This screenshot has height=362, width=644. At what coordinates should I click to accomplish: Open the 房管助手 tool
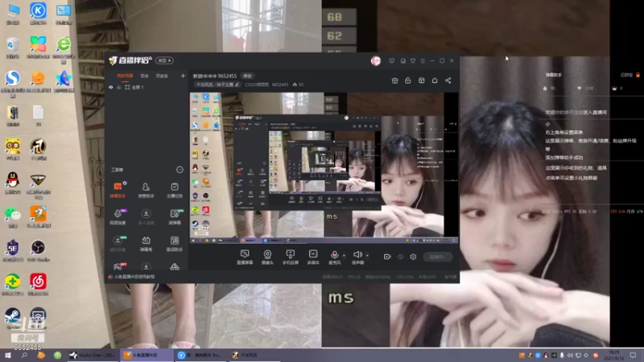pyautogui.click(x=146, y=190)
